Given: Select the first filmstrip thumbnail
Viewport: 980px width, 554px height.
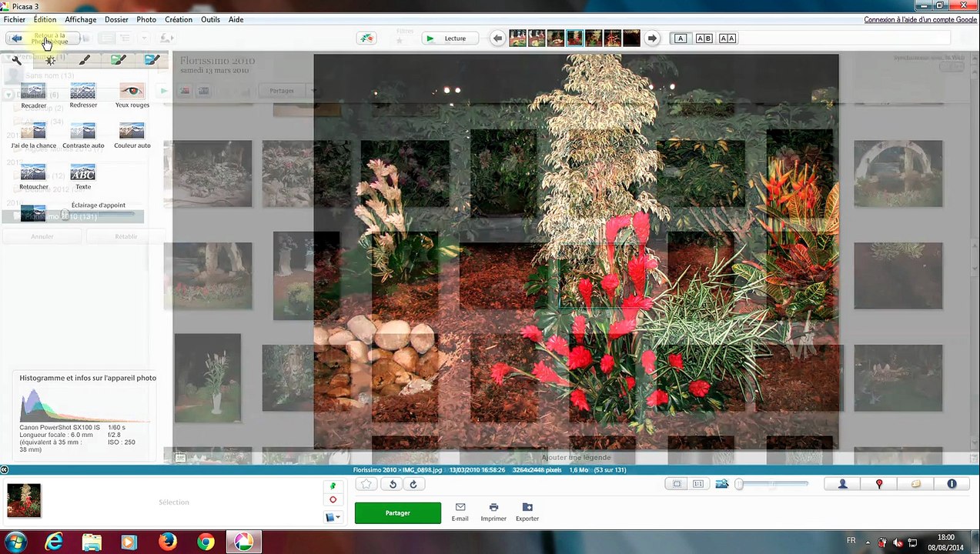Looking at the screenshot, I should (518, 38).
